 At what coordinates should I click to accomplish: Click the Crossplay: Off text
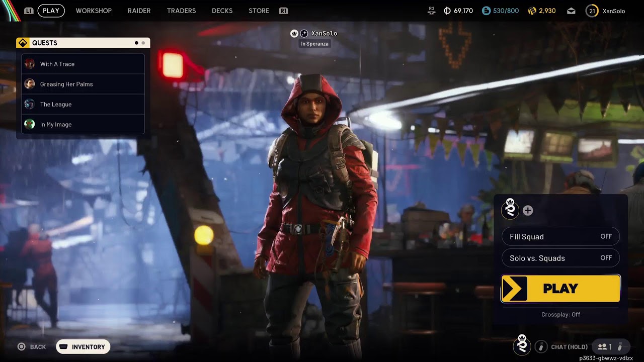coord(560,314)
